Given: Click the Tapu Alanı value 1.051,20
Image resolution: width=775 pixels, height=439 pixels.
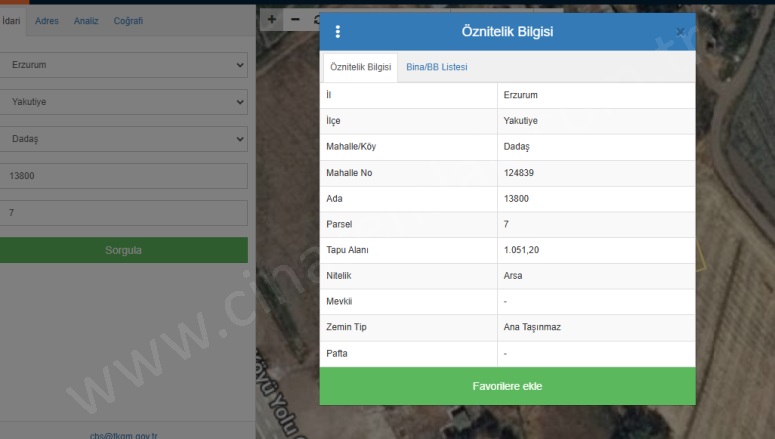Looking at the screenshot, I should [523, 250].
